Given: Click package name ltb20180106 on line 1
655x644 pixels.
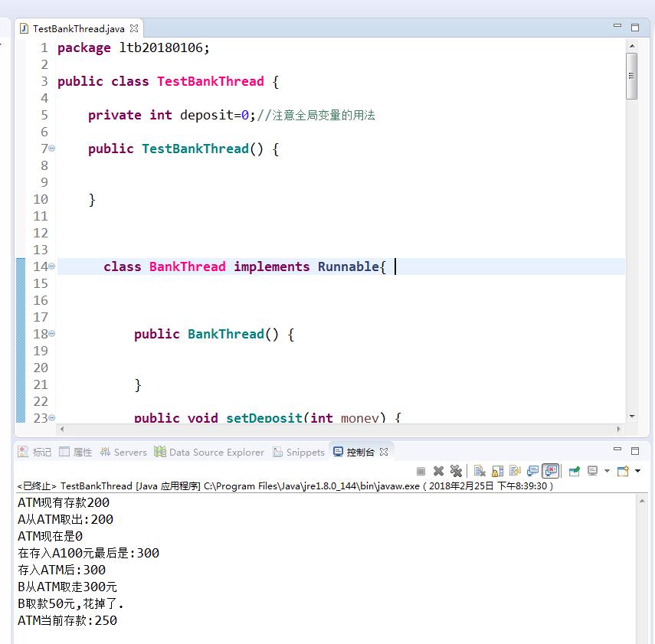Looking at the screenshot, I should click(x=160, y=47).
